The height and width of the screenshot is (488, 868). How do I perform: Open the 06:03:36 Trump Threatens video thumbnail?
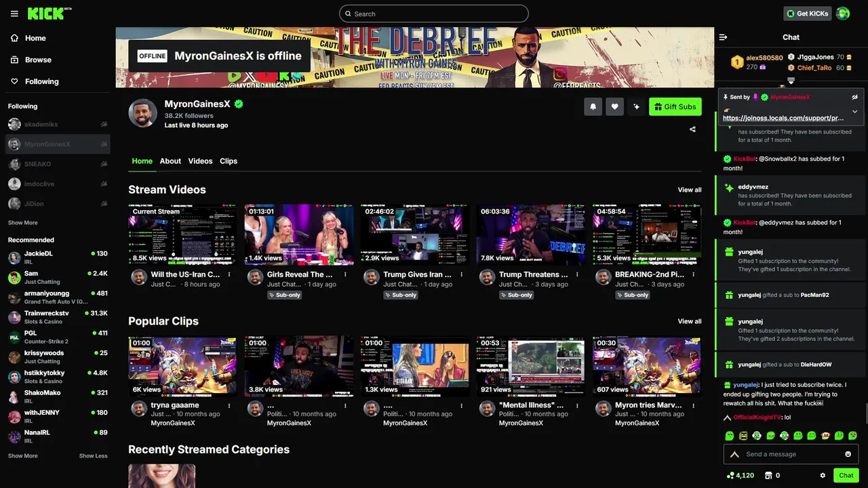click(531, 235)
